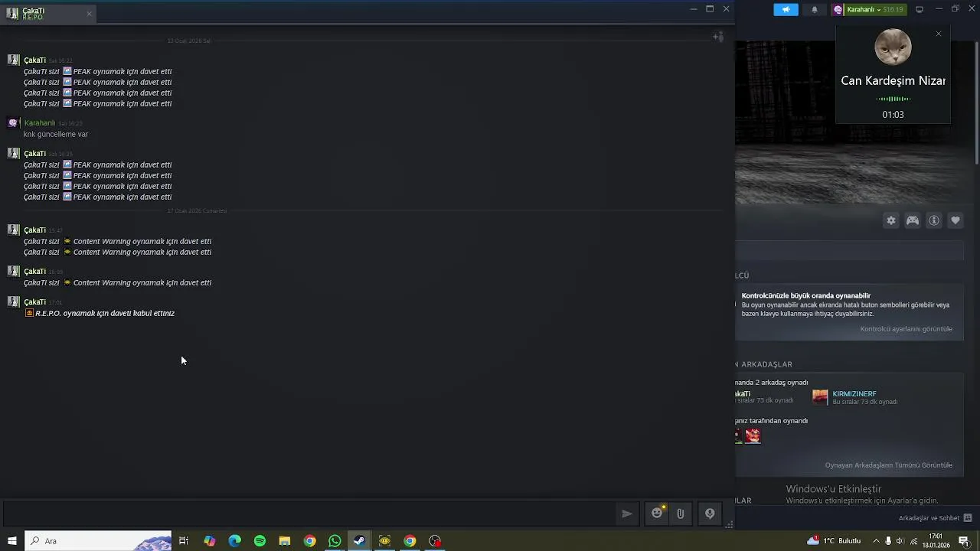980x551 pixels.
Task: Expand hidden system tray icons chevron
Action: [876, 541]
